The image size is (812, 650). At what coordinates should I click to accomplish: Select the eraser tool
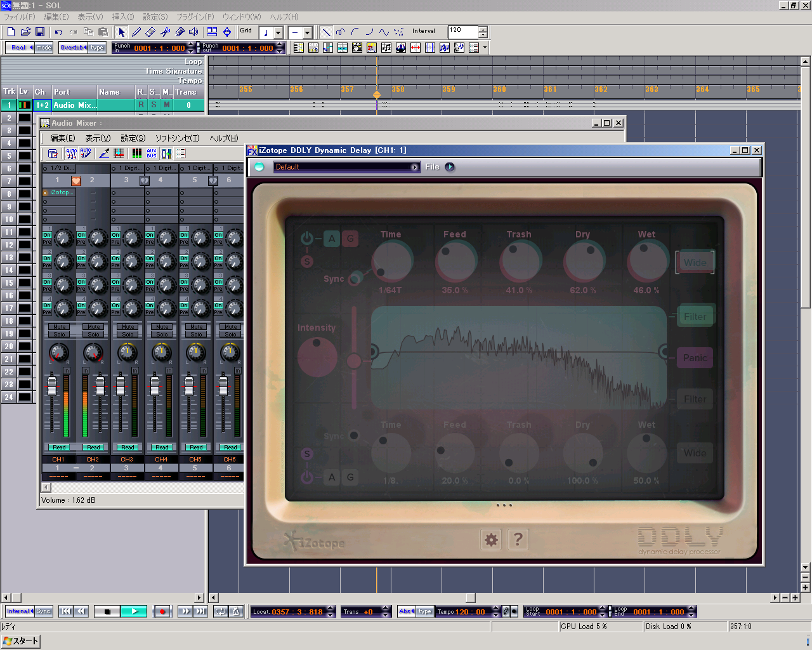click(151, 32)
